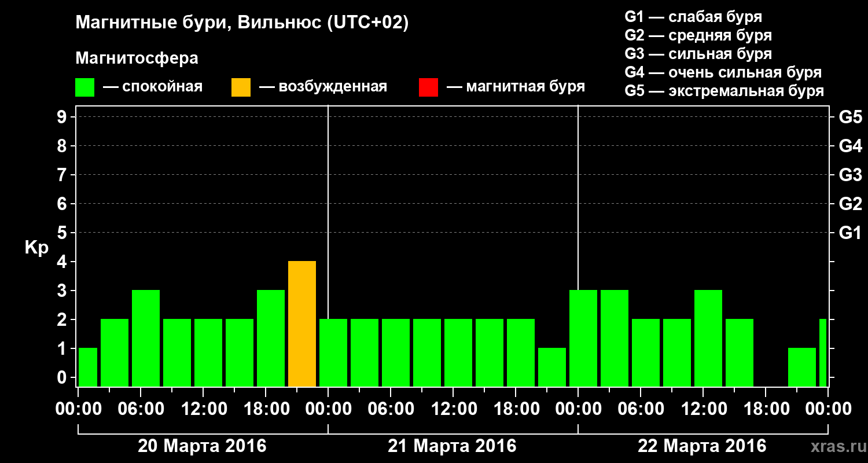Click the title 'Магнитные бури, Вильнюс (UTC+02)'
The width and height of the screenshot is (868, 463).
click(242, 24)
